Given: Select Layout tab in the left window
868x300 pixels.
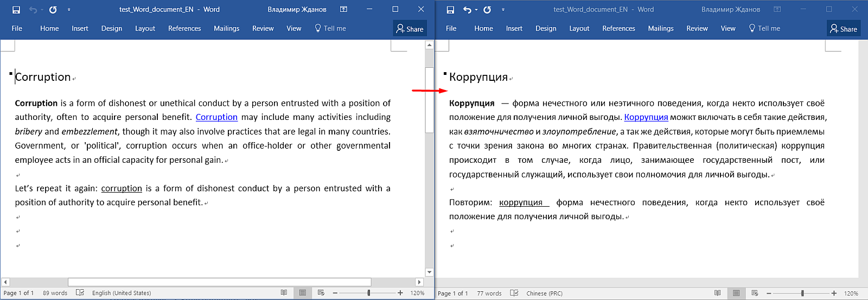Looking at the screenshot, I should pyautogui.click(x=145, y=28).
